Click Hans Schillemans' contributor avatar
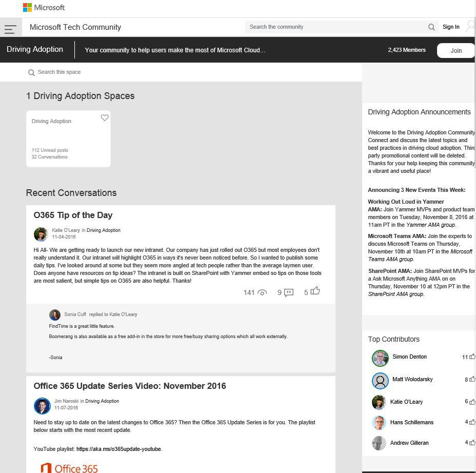This screenshot has height=473, width=476. 379,423
